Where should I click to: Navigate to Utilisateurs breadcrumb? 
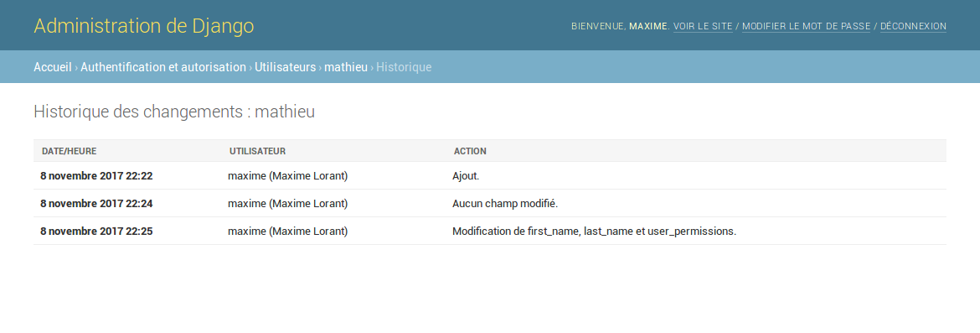[285, 67]
